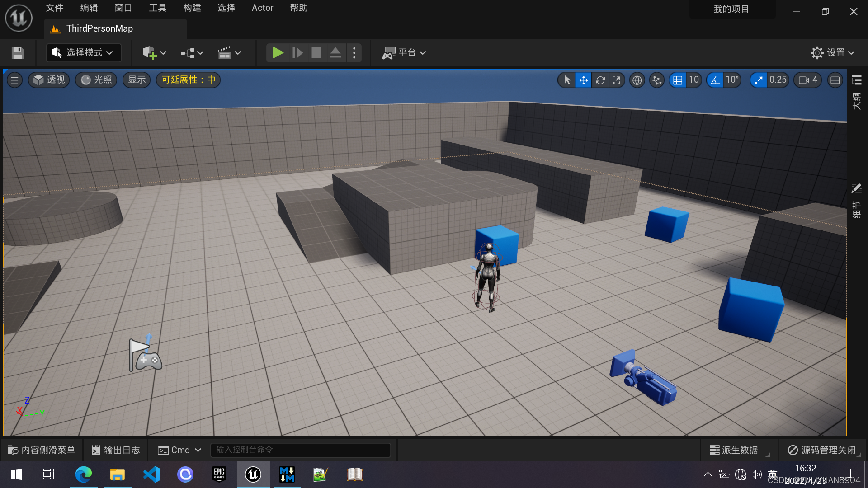868x488 pixels.
Task: Click the console command input field
Action: (300, 450)
